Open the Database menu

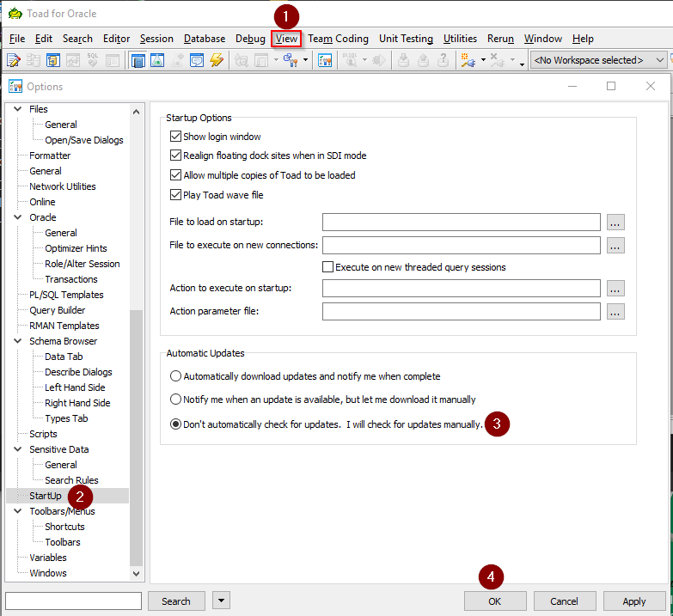205,39
